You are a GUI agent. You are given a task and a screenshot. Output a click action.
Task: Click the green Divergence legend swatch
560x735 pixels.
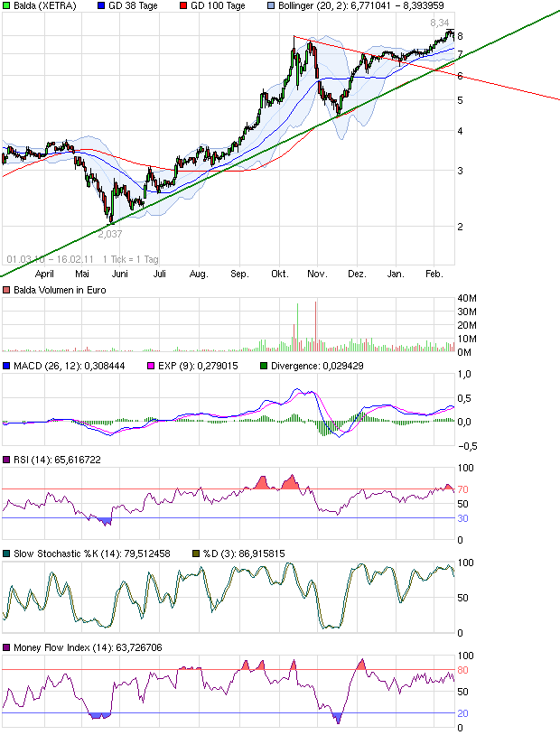(x=264, y=366)
